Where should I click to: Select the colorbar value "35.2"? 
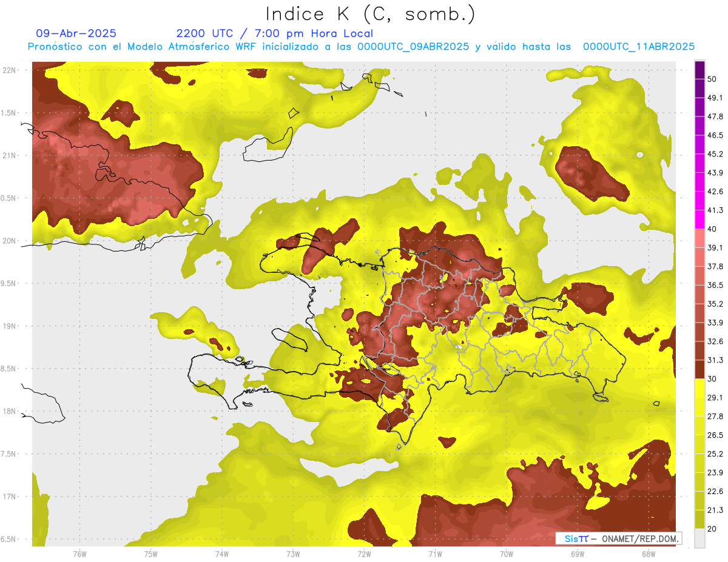(715, 304)
